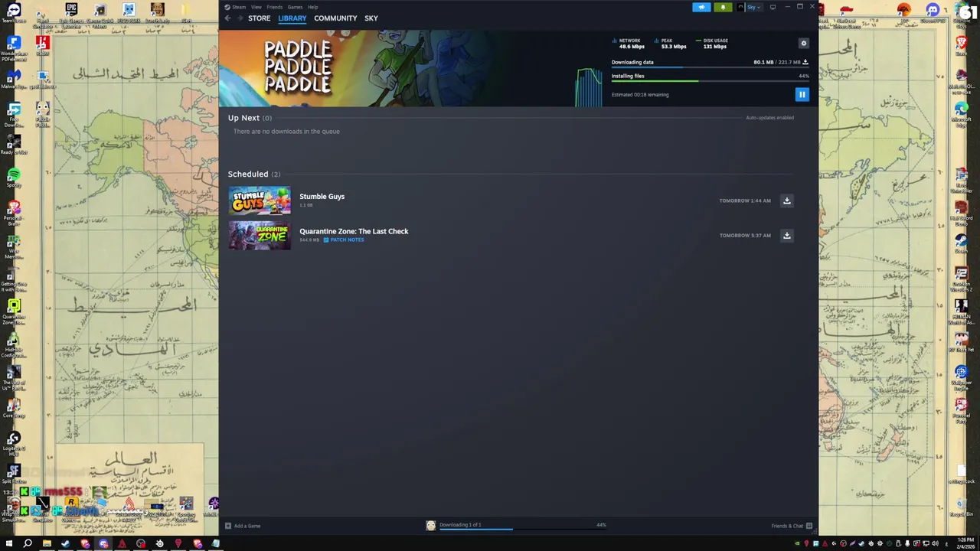Click bottom Downloading 1 of 1 progress bar
Image resolution: width=980 pixels, height=551 pixels.
point(522,529)
